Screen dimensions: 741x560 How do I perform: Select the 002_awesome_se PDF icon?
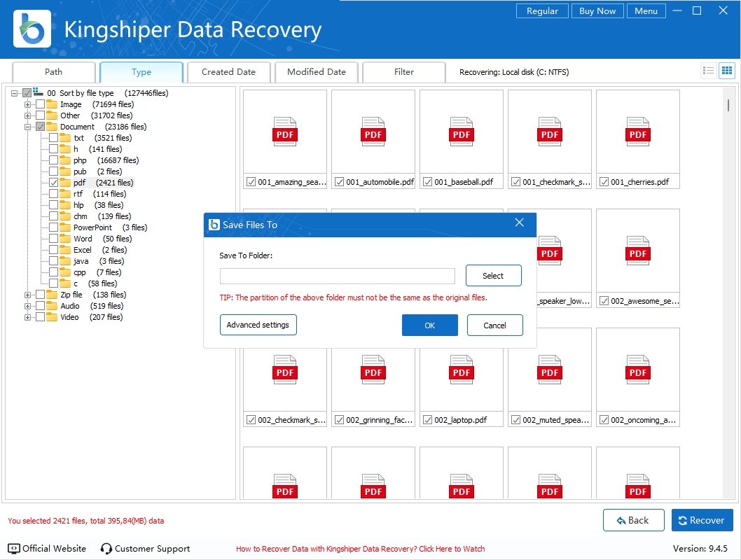click(x=638, y=251)
